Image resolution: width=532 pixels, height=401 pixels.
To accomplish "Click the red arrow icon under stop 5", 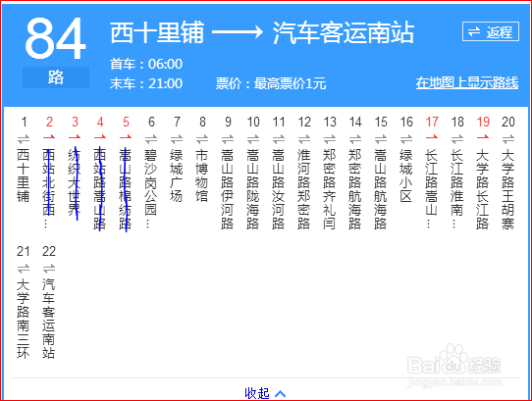I will pyautogui.click(x=126, y=137).
